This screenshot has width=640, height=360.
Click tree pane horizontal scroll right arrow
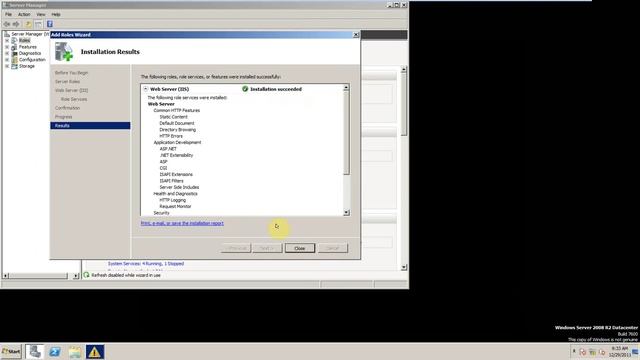coord(76,276)
